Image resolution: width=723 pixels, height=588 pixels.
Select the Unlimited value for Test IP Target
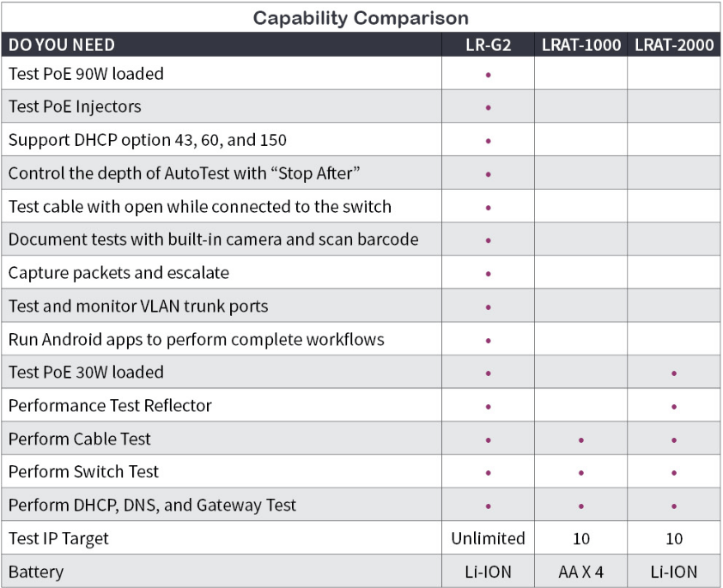coord(488,538)
